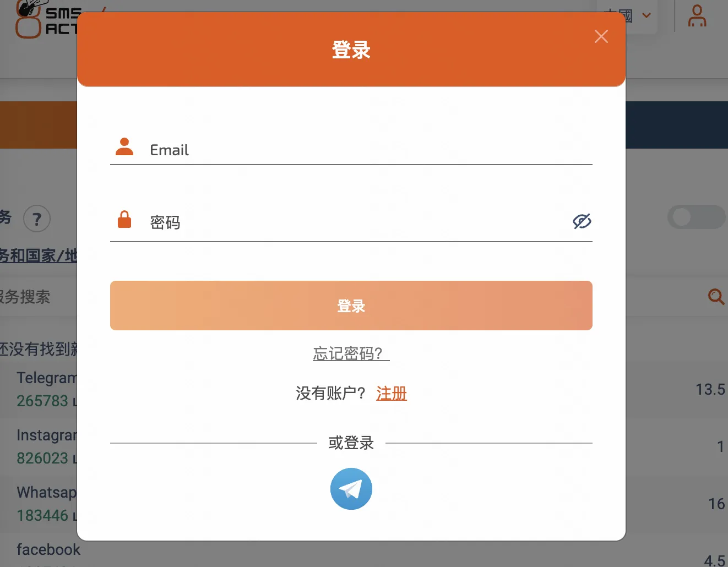Open the language dropdown in header
The height and width of the screenshot is (567, 728).
pos(628,15)
